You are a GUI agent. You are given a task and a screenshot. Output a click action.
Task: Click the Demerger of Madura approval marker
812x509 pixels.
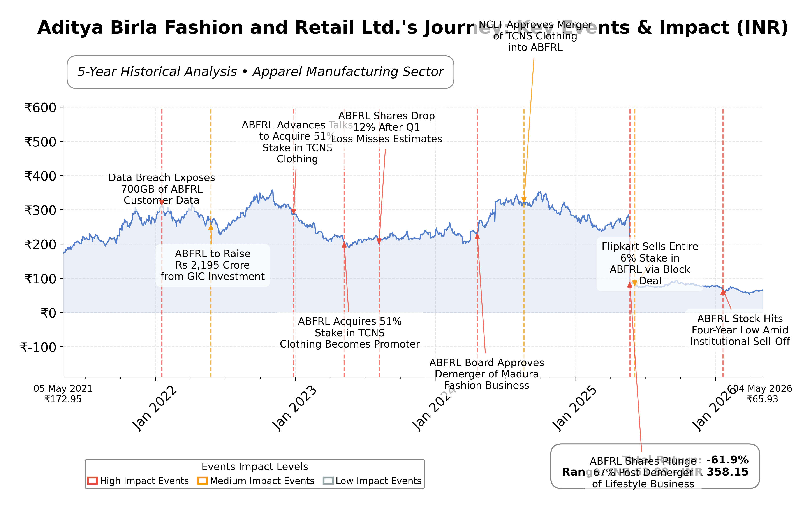[x=477, y=236]
